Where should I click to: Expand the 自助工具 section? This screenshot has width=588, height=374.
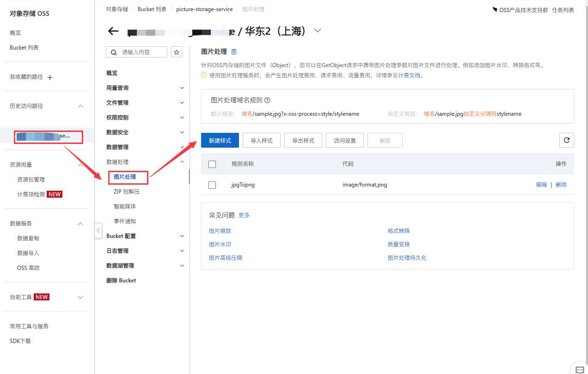pyautogui.click(x=80, y=297)
